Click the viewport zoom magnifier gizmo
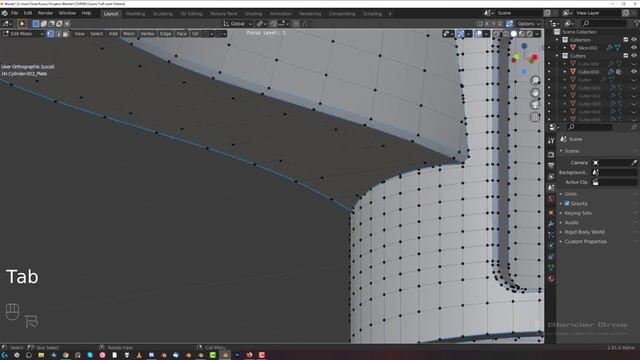The height and width of the screenshot is (360, 640). click(x=535, y=80)
